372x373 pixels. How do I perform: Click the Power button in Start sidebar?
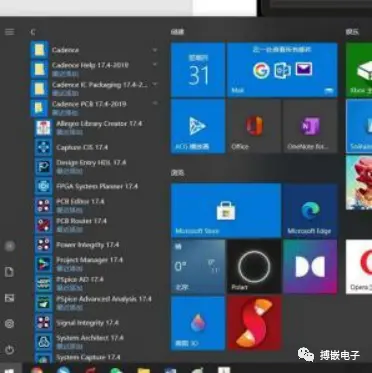(x=10, y=350)
